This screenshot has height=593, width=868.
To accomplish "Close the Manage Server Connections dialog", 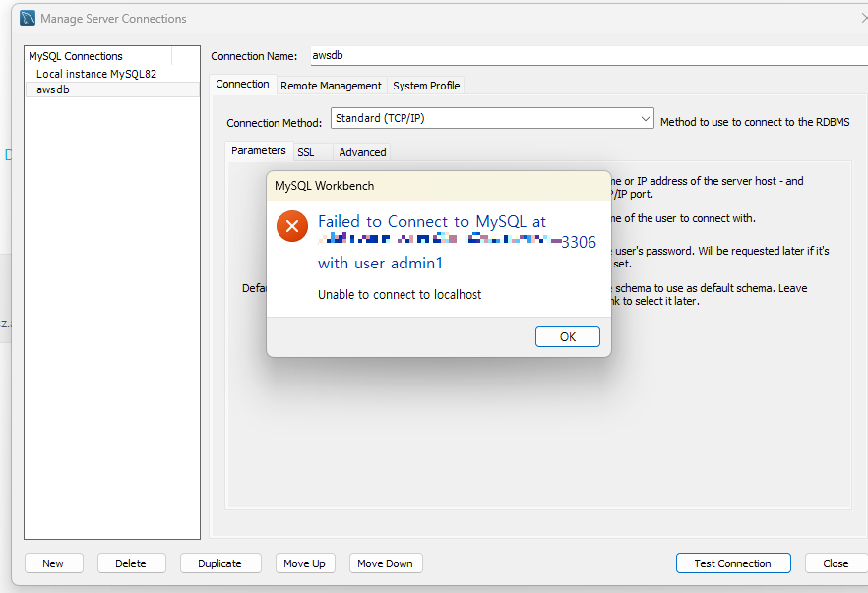I will point(836,563).
